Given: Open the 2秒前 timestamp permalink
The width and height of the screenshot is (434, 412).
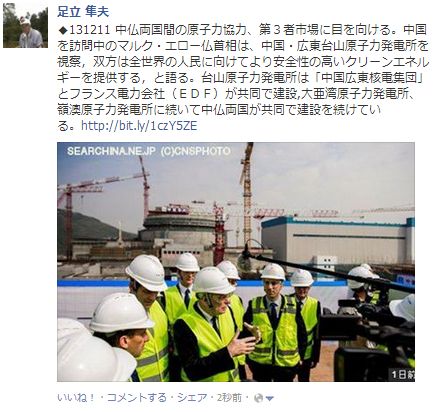Looking at the screenshot, I should tap(229, 397).
